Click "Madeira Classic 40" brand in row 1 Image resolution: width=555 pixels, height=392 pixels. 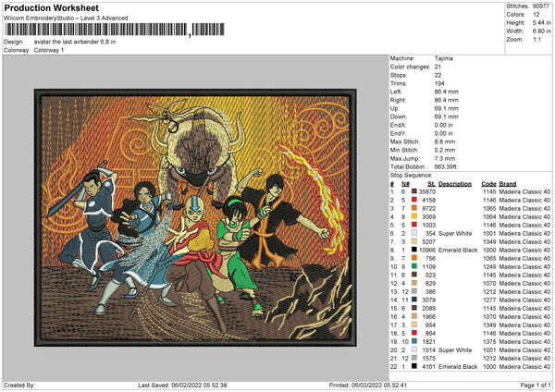(x=524, y=191)
